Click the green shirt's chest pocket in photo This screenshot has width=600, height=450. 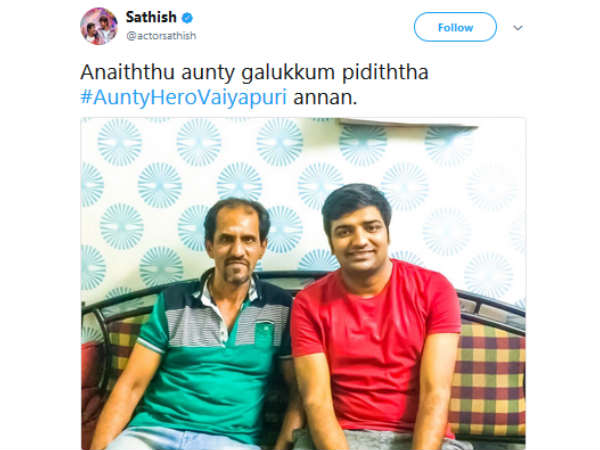pyautogui.click(x=265, y=334)
